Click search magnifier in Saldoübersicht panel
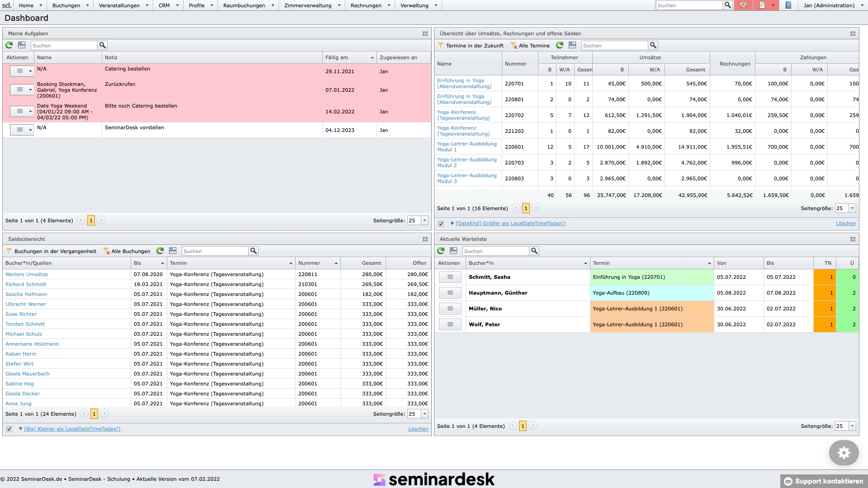 [254, 251]
